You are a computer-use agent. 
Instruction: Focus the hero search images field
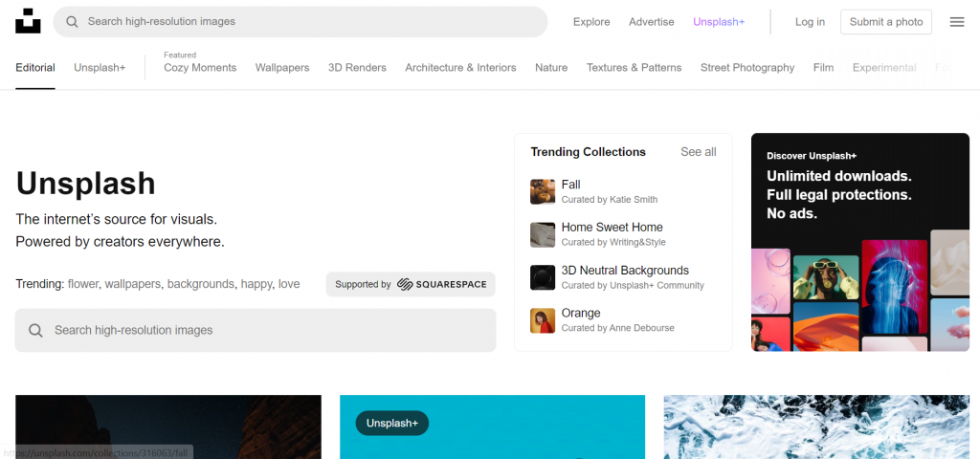tap(256, 330)
